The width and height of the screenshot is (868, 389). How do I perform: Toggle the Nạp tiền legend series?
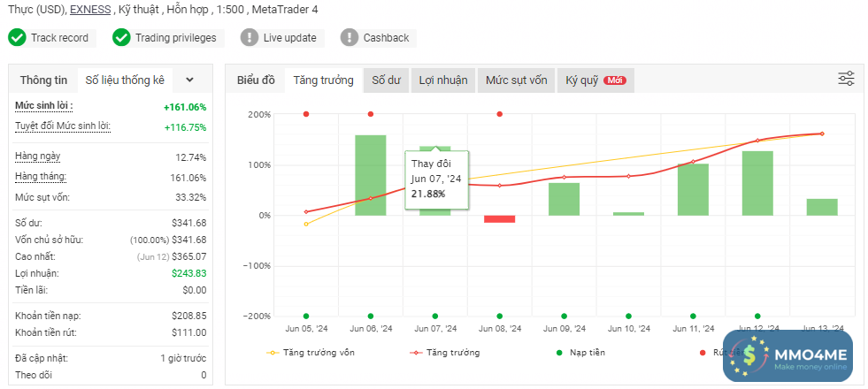coord(580,353)
